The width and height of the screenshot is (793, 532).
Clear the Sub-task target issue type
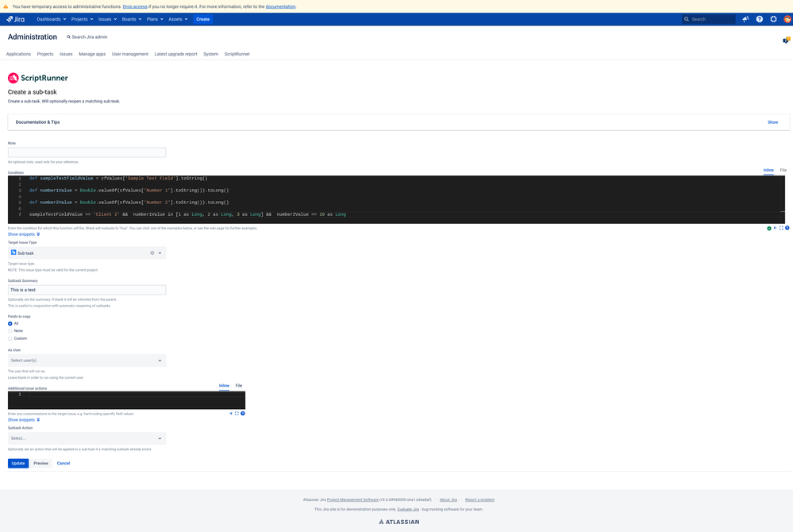tap(152, 253)
